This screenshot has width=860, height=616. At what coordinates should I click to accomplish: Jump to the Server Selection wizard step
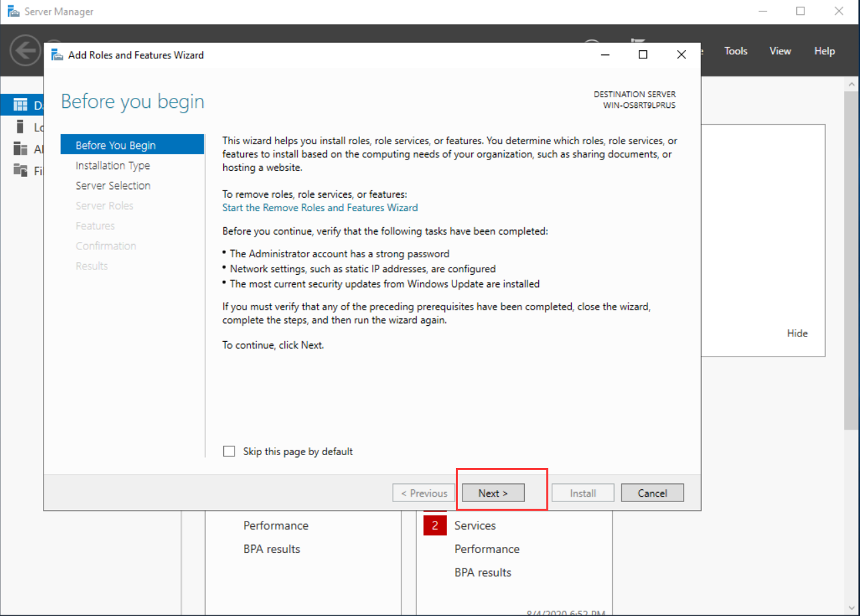(113, 186)
